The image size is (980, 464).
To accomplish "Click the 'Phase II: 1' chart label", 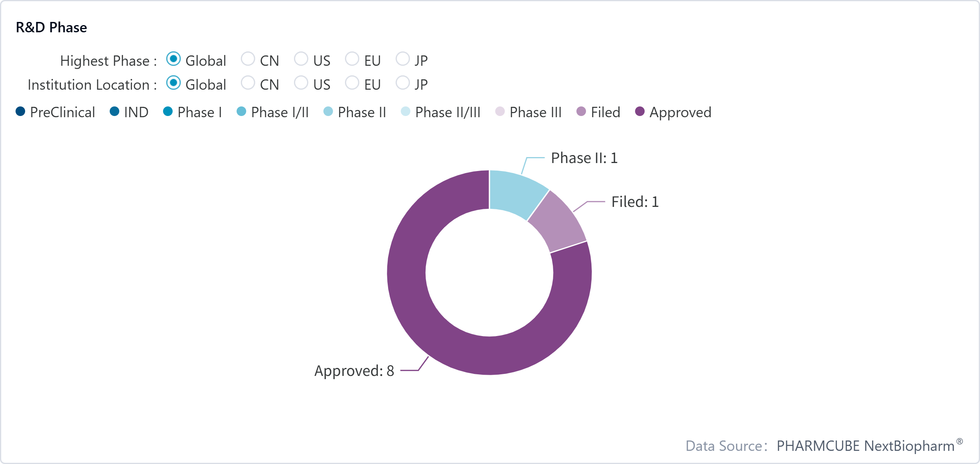I will [584, 158].
